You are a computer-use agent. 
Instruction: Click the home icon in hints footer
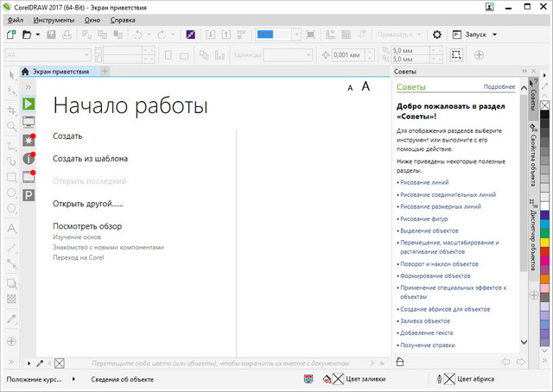(x=400, y=361)
